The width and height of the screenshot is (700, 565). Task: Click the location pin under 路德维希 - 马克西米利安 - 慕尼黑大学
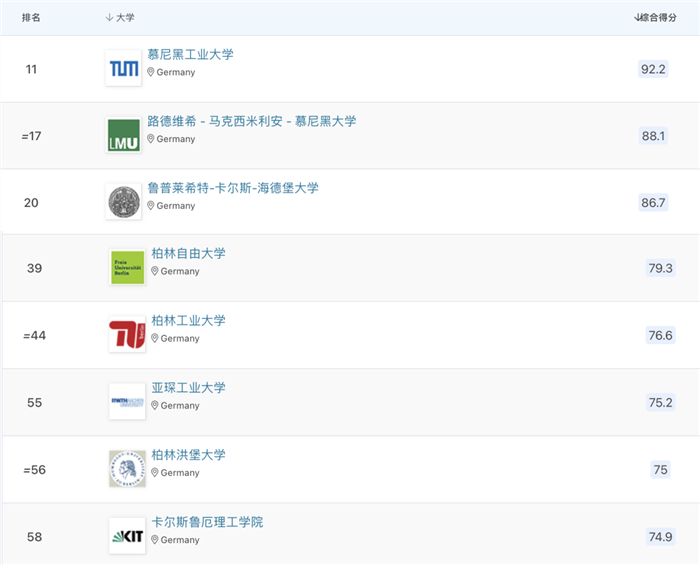coord(151,139)
